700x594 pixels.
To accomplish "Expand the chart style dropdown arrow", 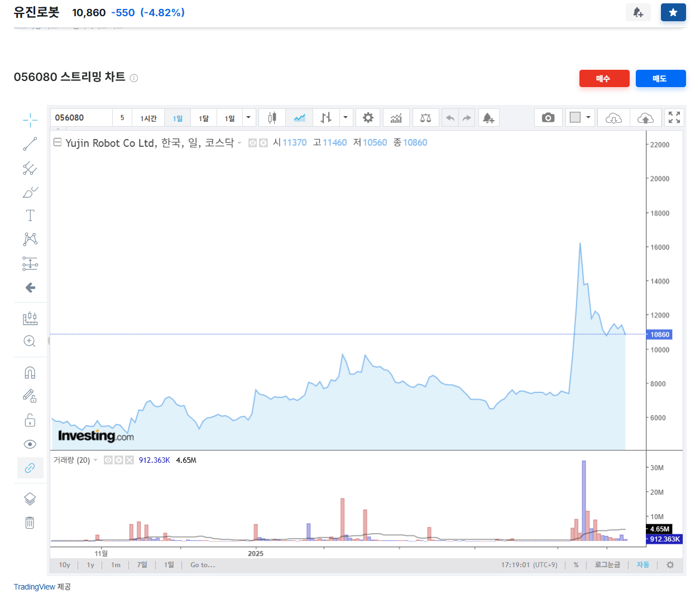I will point(346,118).
